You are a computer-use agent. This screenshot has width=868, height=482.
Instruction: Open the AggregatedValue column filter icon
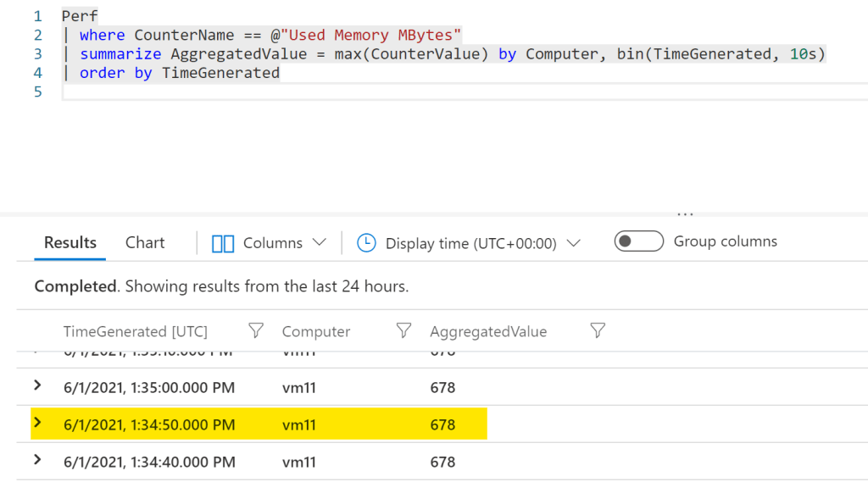click(598, 331)
